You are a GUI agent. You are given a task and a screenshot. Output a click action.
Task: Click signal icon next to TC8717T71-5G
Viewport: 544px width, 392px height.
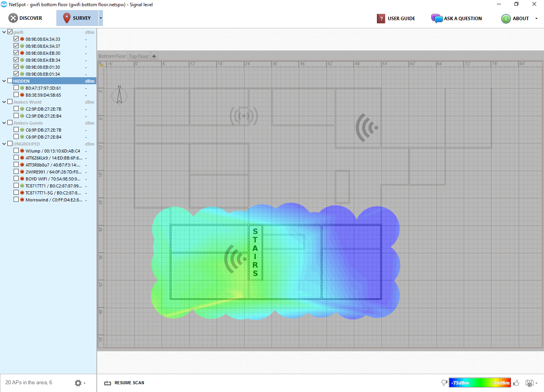coord(22,193)
